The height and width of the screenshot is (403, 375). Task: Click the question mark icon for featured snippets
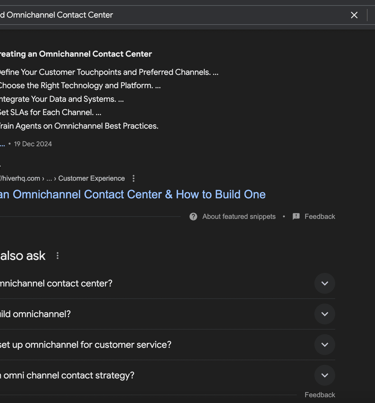click(193, 217)
